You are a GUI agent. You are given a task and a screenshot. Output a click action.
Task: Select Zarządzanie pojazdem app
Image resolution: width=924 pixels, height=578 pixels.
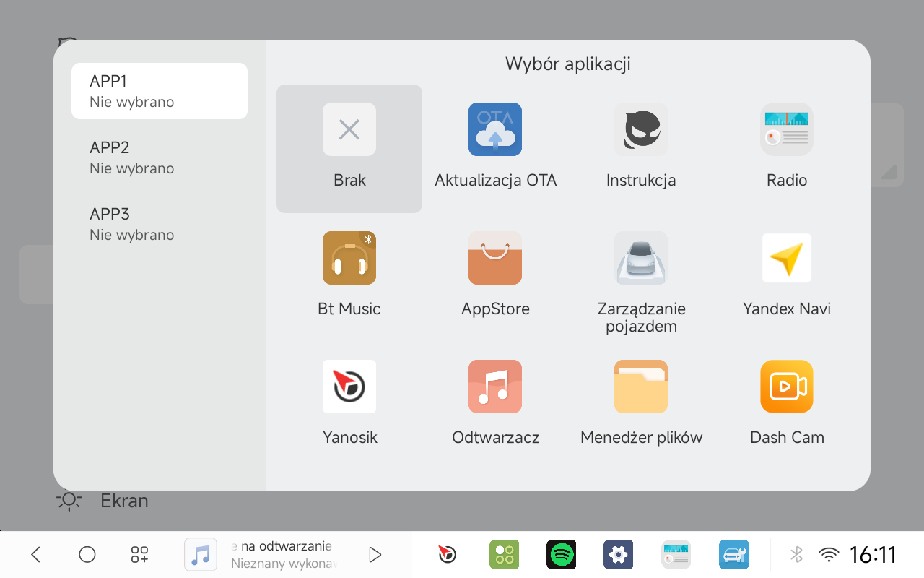pyautogui.click(x=641, y=258)
